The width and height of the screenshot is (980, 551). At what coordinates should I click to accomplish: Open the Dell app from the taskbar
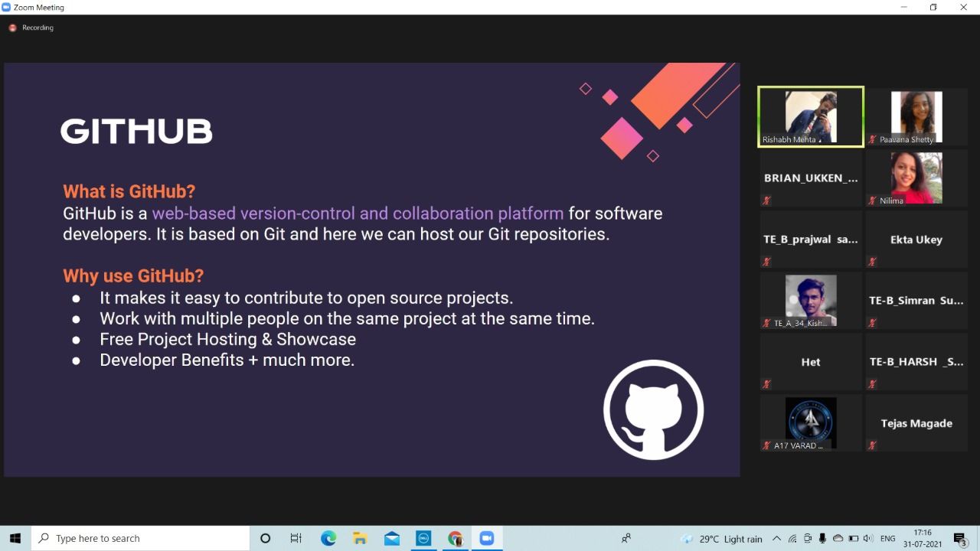[x=423, y=539]
